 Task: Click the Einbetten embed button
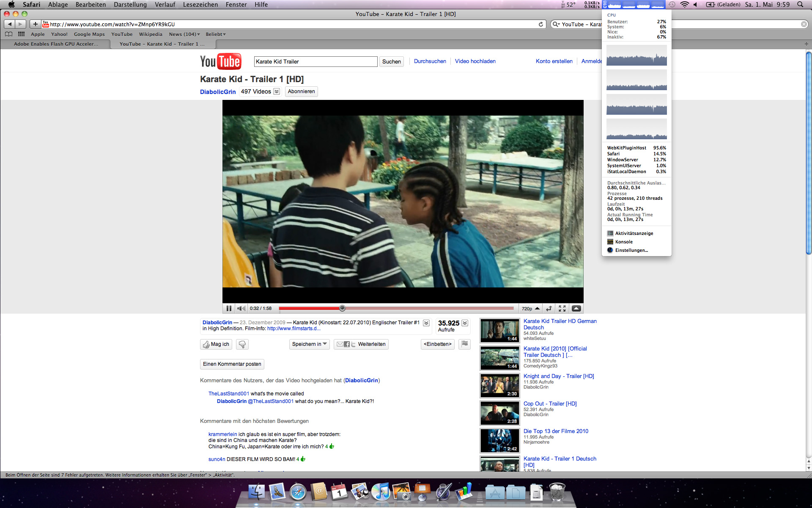[x=438, y=344]
